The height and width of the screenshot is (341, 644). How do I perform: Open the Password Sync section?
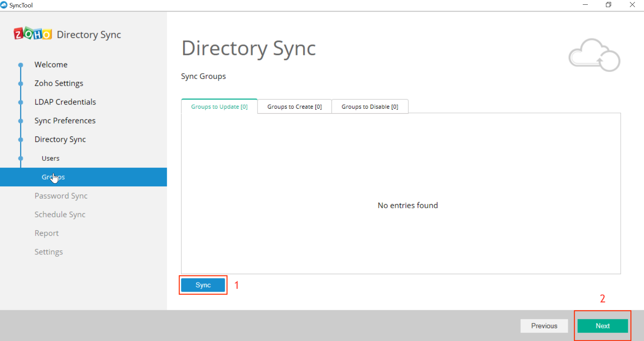61,195
